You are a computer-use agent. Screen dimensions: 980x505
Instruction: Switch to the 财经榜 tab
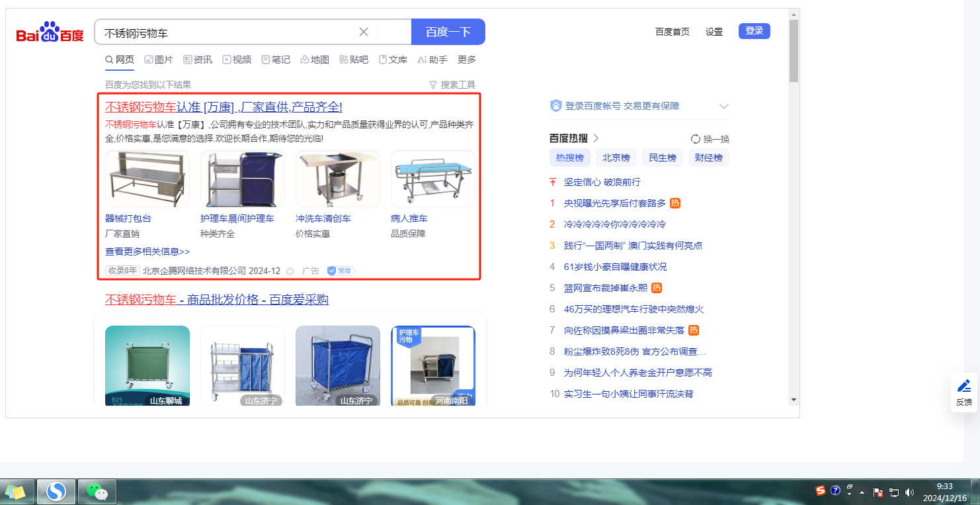[x=709, y=158]
